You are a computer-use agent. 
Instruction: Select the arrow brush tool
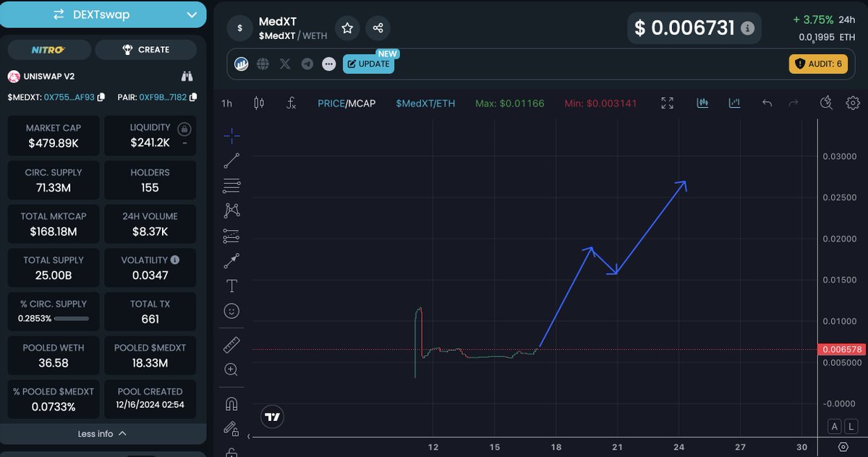(231, 260)
